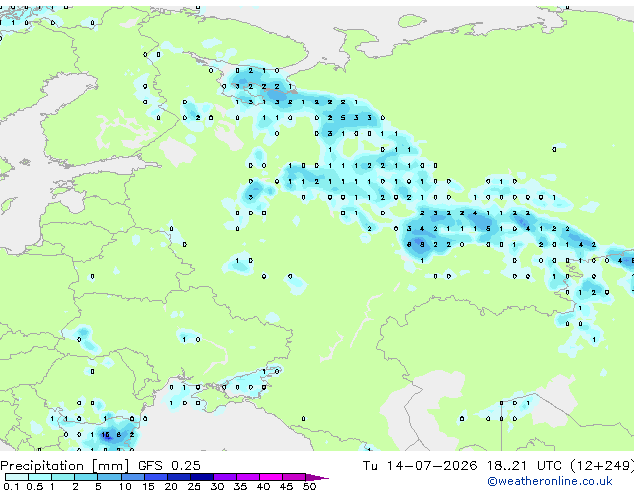Click the "20" legend scale label
The width and height of the screenshot is (634, 490).
171,486
